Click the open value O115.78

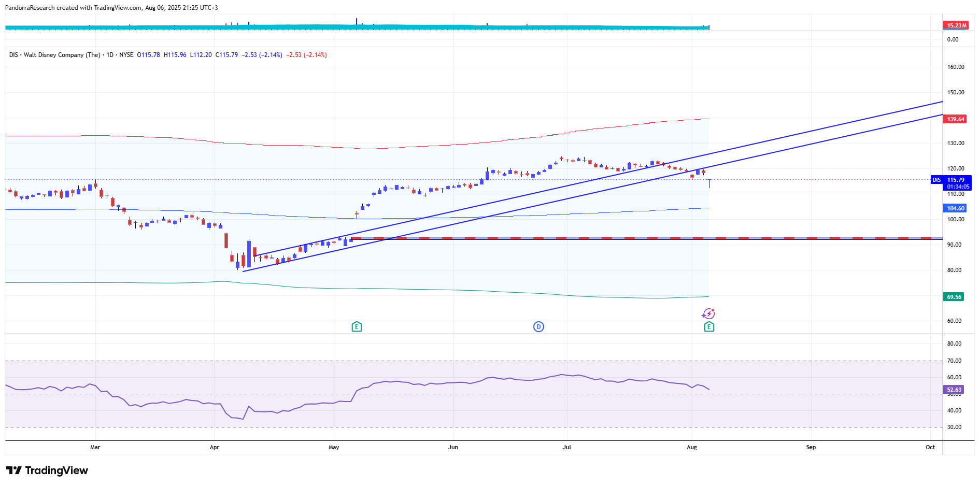click(148, 55)
